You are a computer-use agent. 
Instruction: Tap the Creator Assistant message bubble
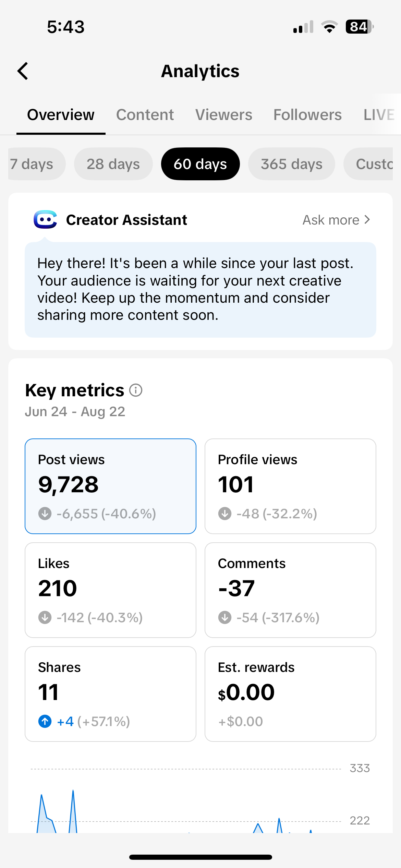(x=200, y=289)
